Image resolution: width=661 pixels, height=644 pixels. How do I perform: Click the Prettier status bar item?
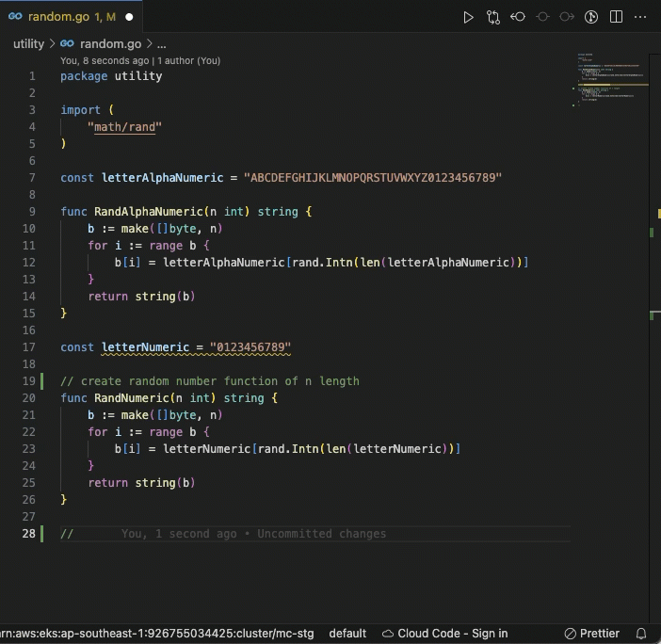coord(592,634)
